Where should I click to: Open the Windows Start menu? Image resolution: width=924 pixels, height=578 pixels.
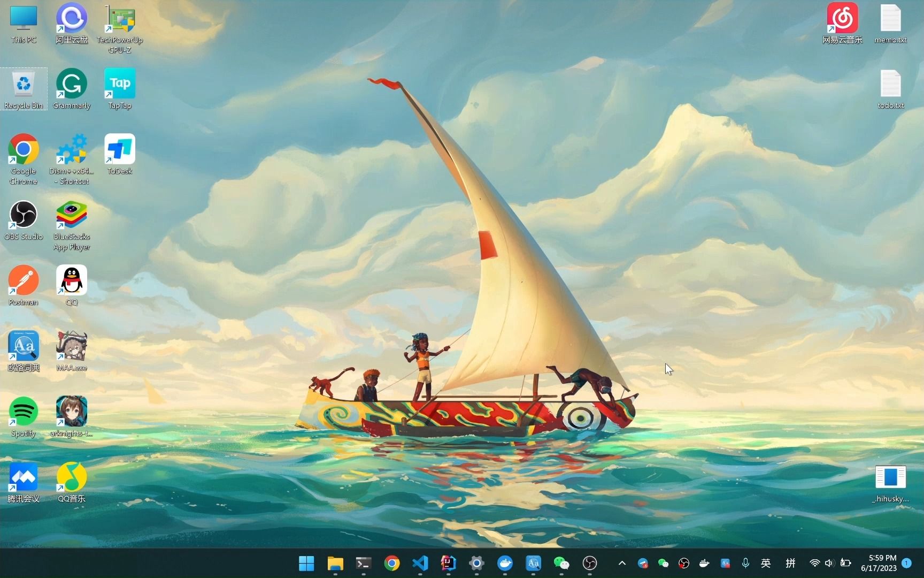point(306,563)
